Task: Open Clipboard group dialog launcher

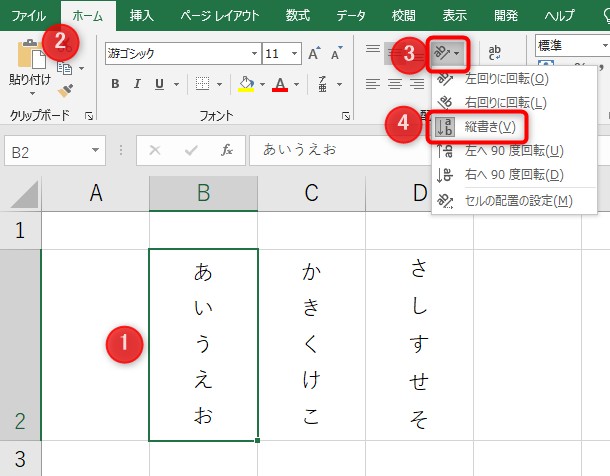Action: coord(89,116)
